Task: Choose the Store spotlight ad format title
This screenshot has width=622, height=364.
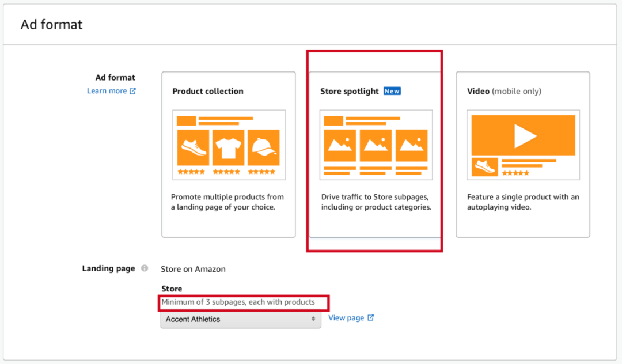Action: (350, 91)
